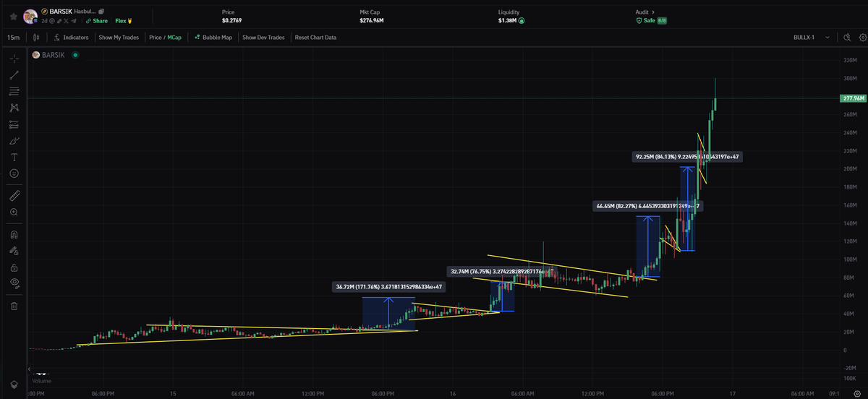Open the BULLX-1 layout dropdown

pos(810,37)
